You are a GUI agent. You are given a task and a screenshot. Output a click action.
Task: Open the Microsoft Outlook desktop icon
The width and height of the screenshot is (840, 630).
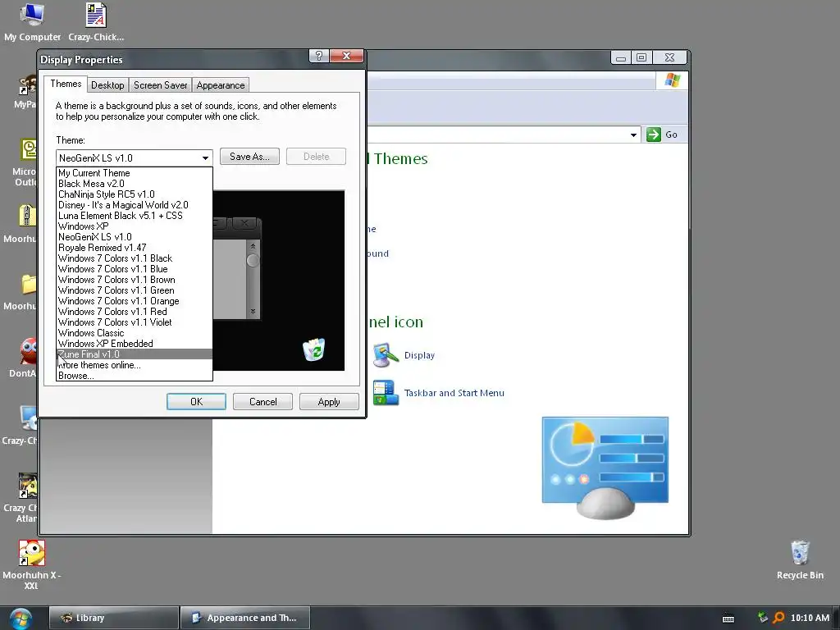point(29,150)
